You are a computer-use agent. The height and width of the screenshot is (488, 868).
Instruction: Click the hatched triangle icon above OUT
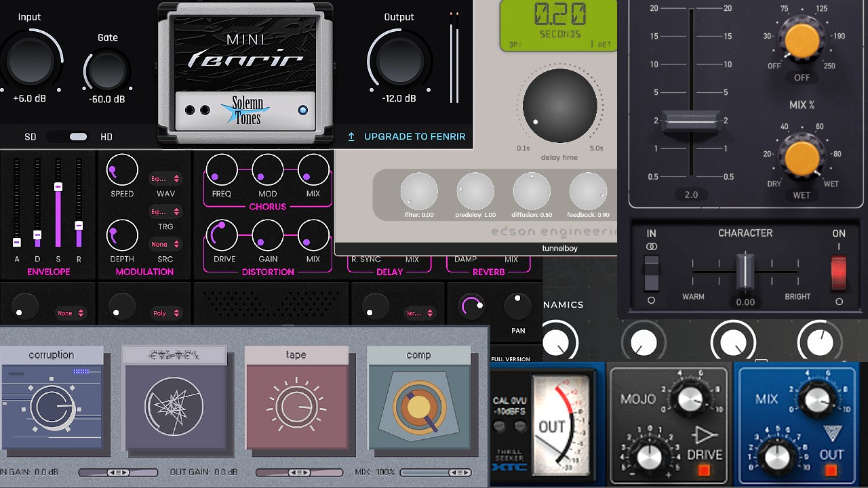pos(832,434)
